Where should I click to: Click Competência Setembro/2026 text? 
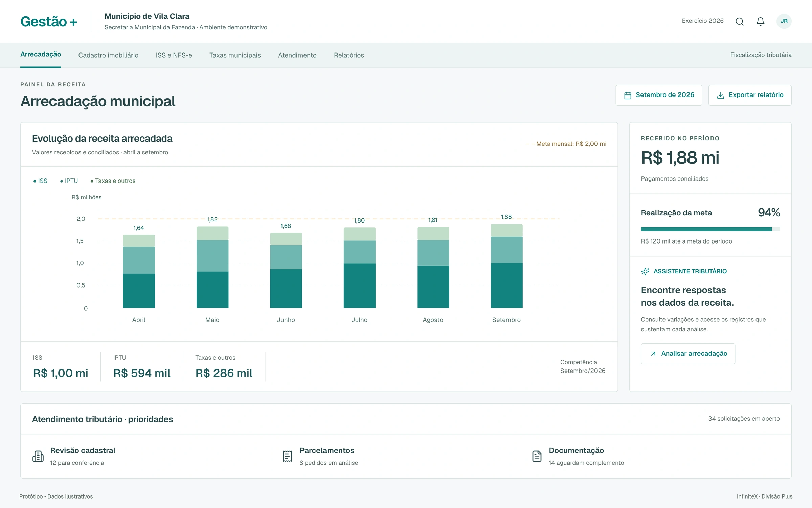point(583,366)
